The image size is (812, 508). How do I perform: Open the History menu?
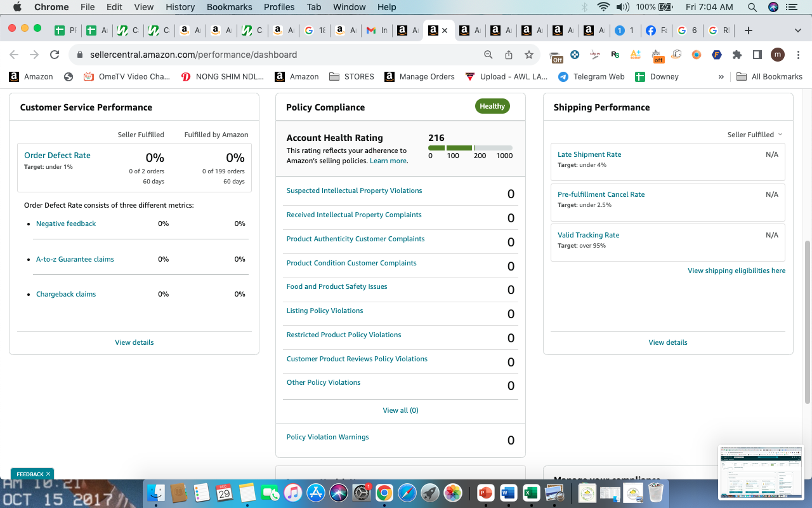(x=180, y=7)
